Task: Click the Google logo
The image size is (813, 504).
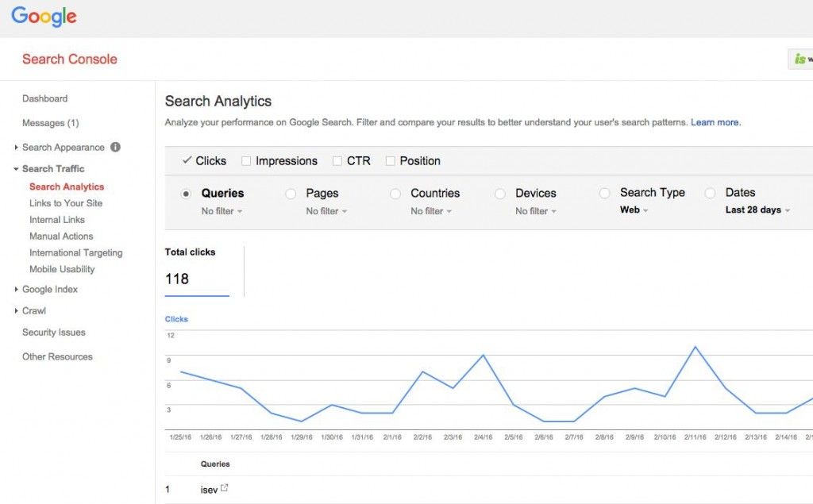Action: (43, 16)
